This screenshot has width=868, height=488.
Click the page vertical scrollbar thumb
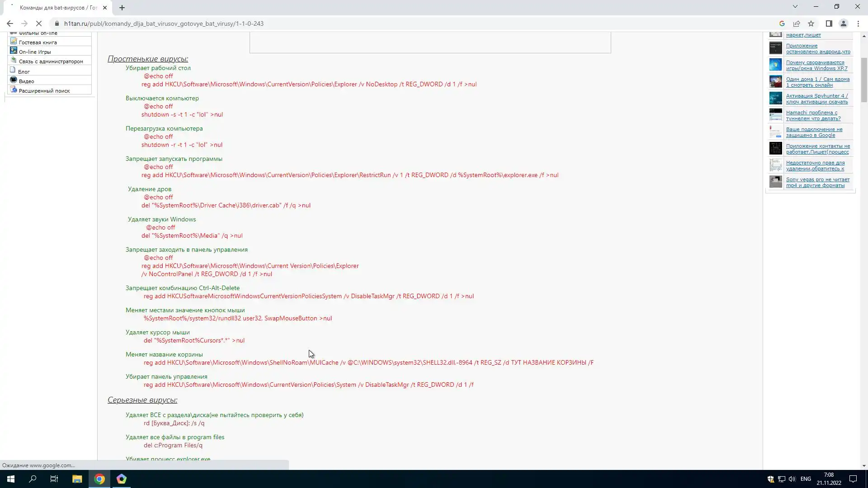pos(864,79)
